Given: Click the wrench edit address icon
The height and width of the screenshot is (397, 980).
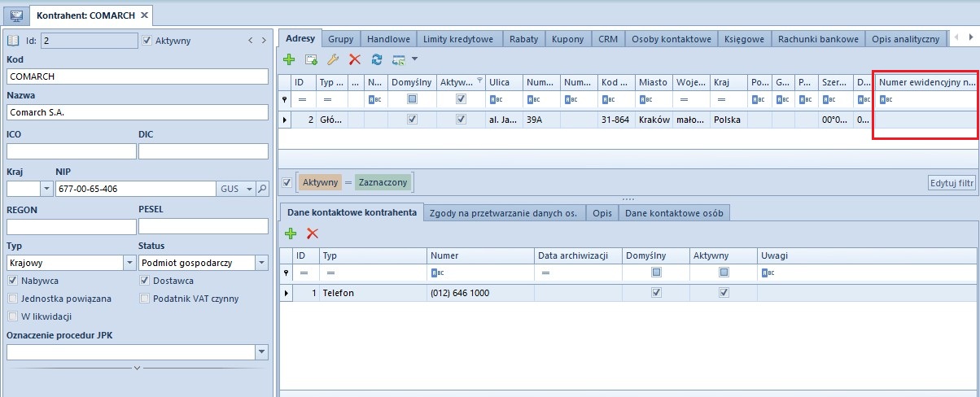Looking at the screenshot, I should 332,59.
